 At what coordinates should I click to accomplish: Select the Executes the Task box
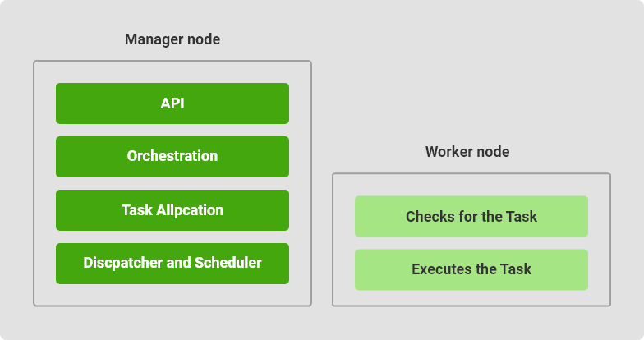click(471, 269)
